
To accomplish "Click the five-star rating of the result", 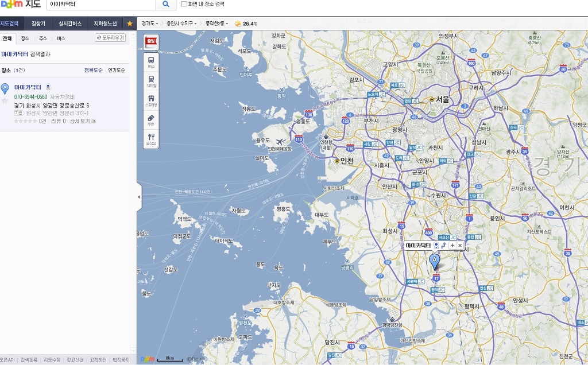I will 25,121.
